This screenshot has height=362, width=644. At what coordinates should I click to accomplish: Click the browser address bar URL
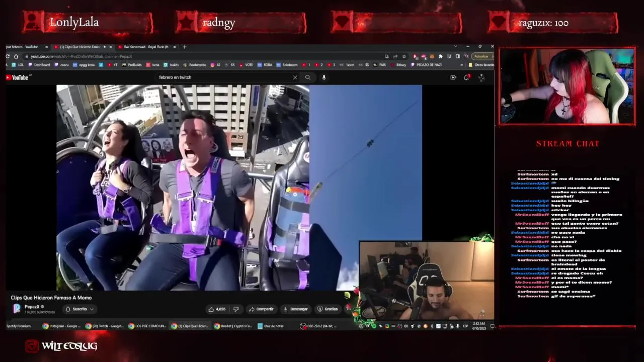(x=82, y=56)
